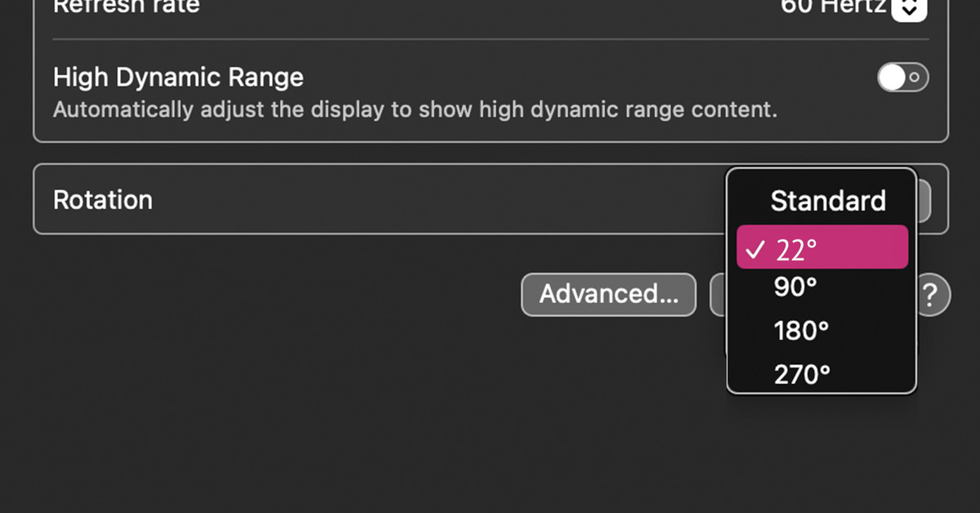Click the checkmark icon beside 22°
The width and height of the screenshot is (980, 513).
[755, 249]
